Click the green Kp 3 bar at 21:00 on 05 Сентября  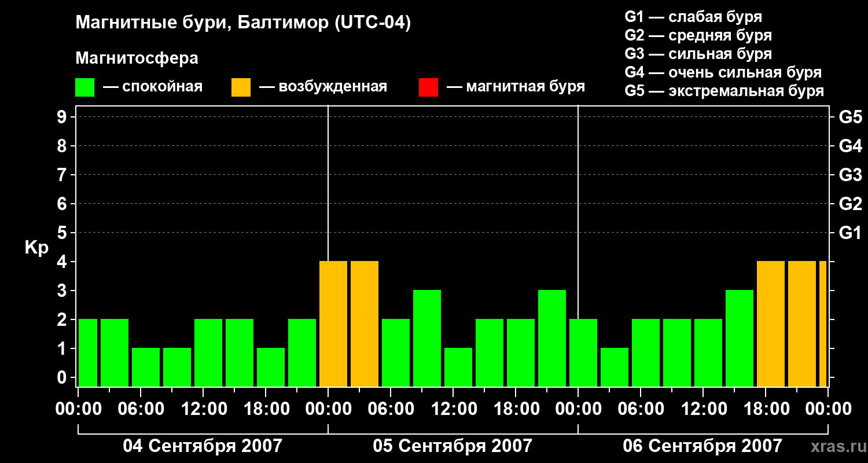point(552,338)
